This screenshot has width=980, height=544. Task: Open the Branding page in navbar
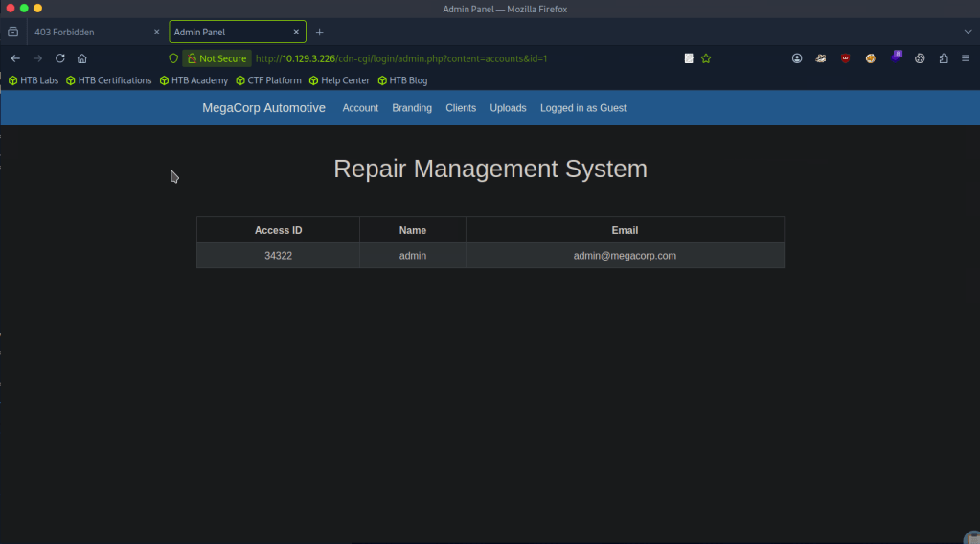coord(412,108)
